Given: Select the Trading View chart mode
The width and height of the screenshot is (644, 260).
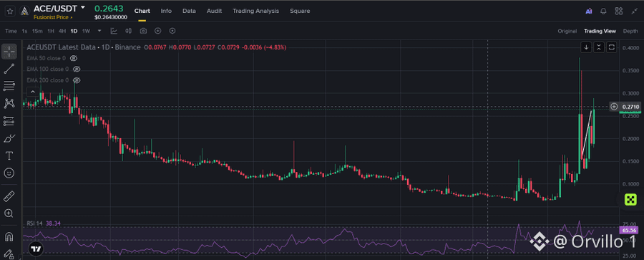Looking at the screenshot, I should coord(600,32).
